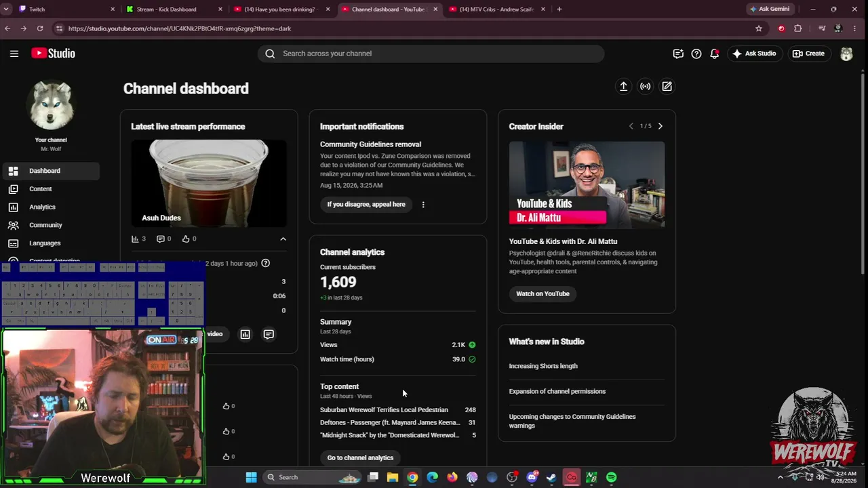The height and width of the screenshot is (488, 868).
Task: Click the Windows taskbar Search box
Action: (x=313, y=477)
